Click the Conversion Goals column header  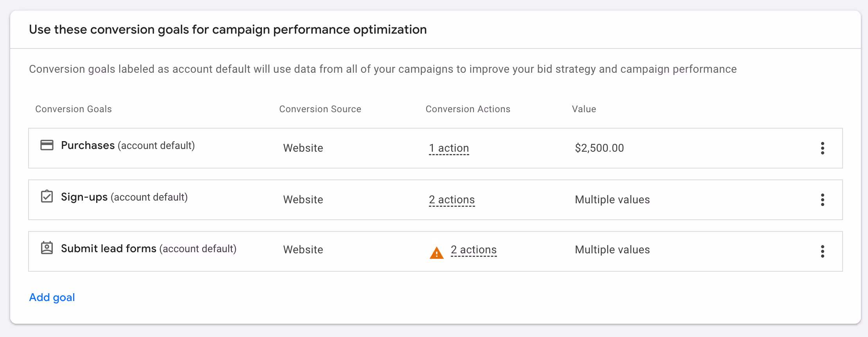tap(74, 109)
